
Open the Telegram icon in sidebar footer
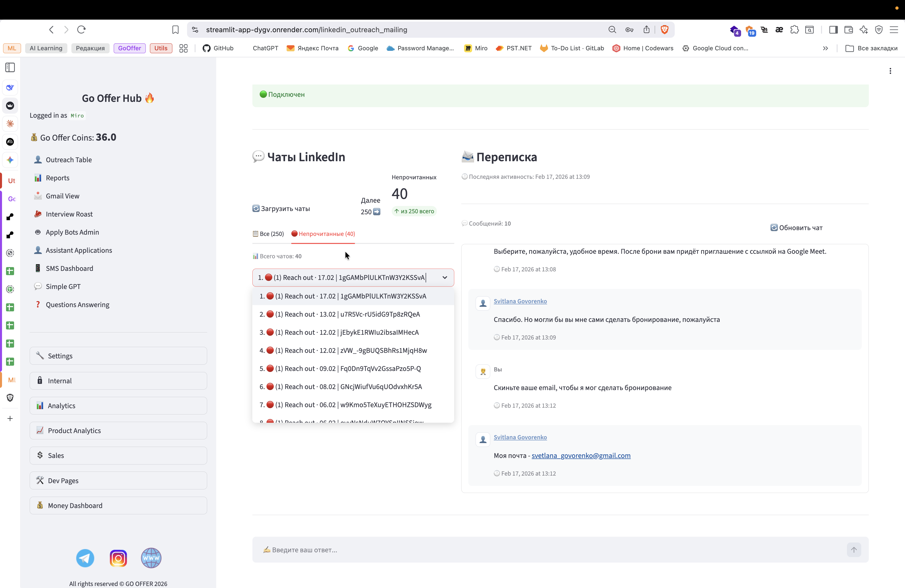[x=85, y=558]
